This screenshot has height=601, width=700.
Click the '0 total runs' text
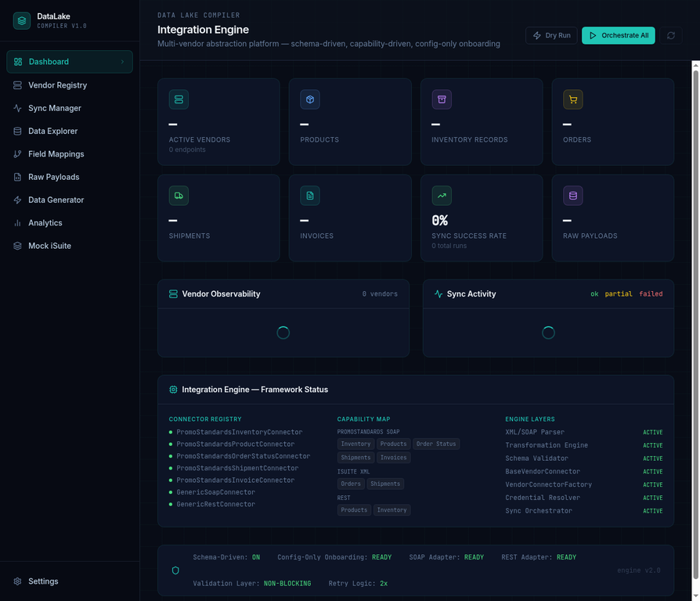coord(449,246)
